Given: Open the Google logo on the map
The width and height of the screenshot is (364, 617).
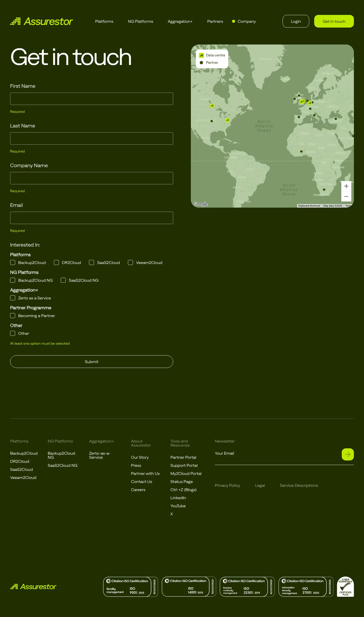Looking at the screenshot, I should [200, 204].
